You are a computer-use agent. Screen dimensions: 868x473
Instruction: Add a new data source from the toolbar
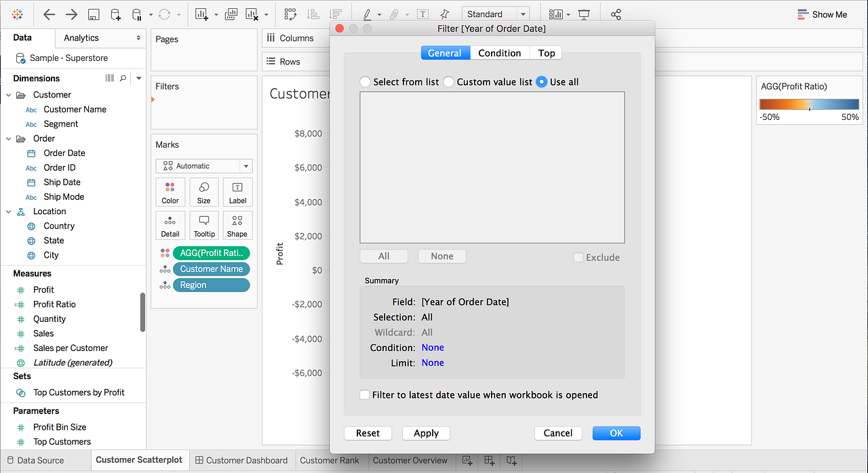tap(115, 14)
